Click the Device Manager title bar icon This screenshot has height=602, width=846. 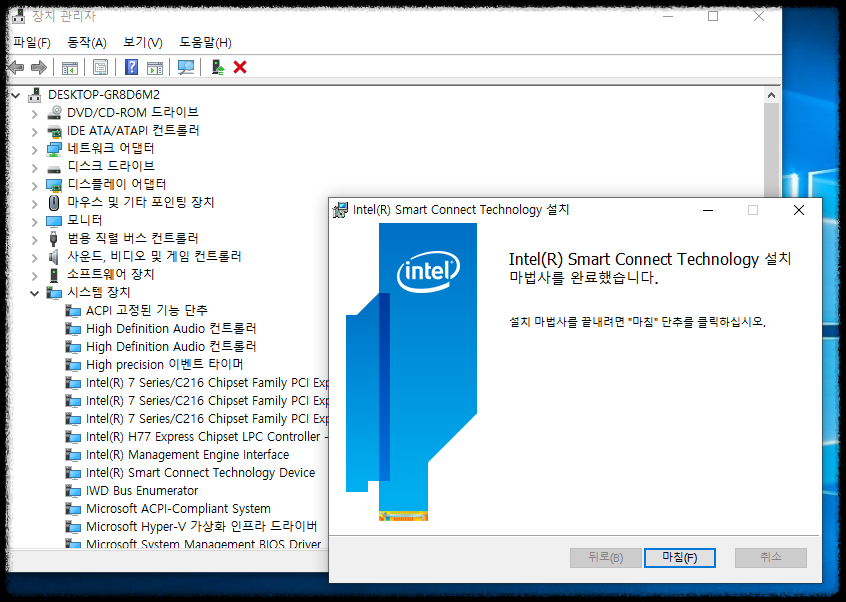[18, 16]
